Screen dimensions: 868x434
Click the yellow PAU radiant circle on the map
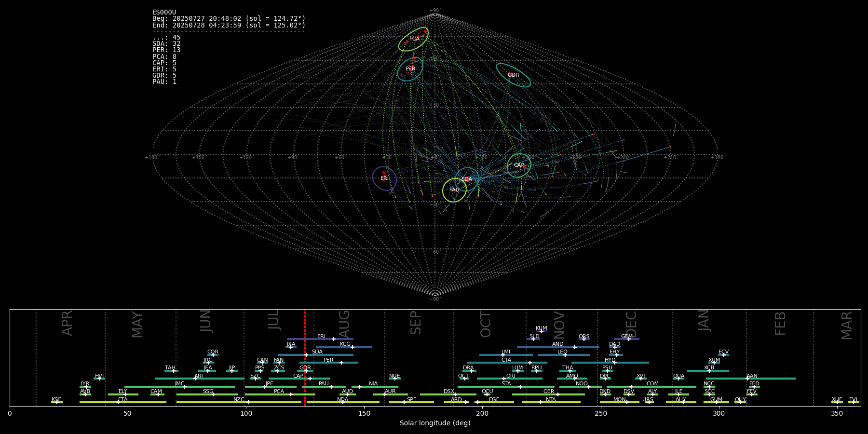(x=454, y=190)
